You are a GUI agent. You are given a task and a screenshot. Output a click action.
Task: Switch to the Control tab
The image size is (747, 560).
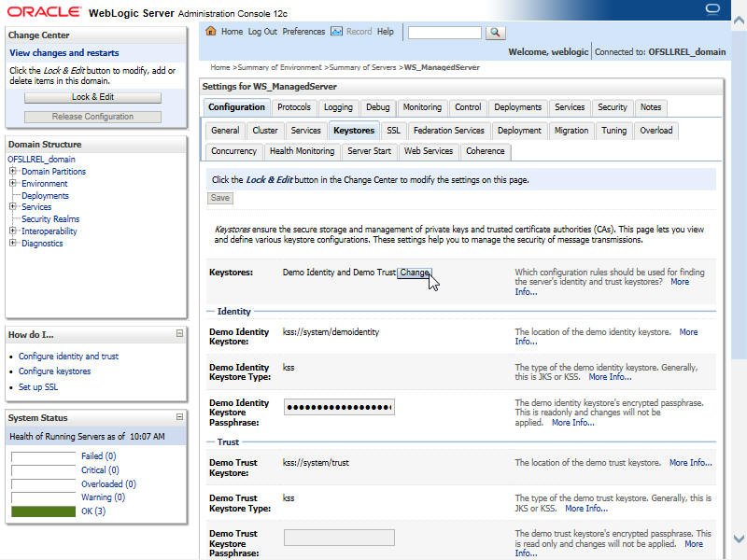[468, 107]
